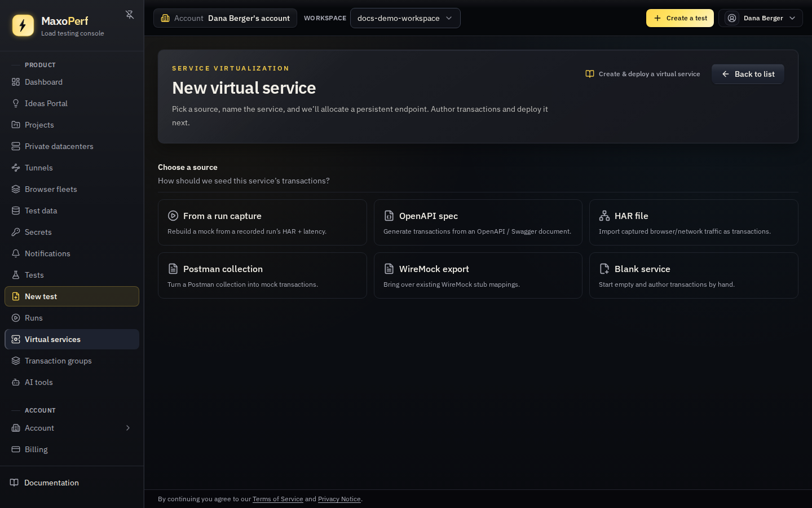Click the Secrets key icon
The image size is (812, 508).
(x=16, y=232)
